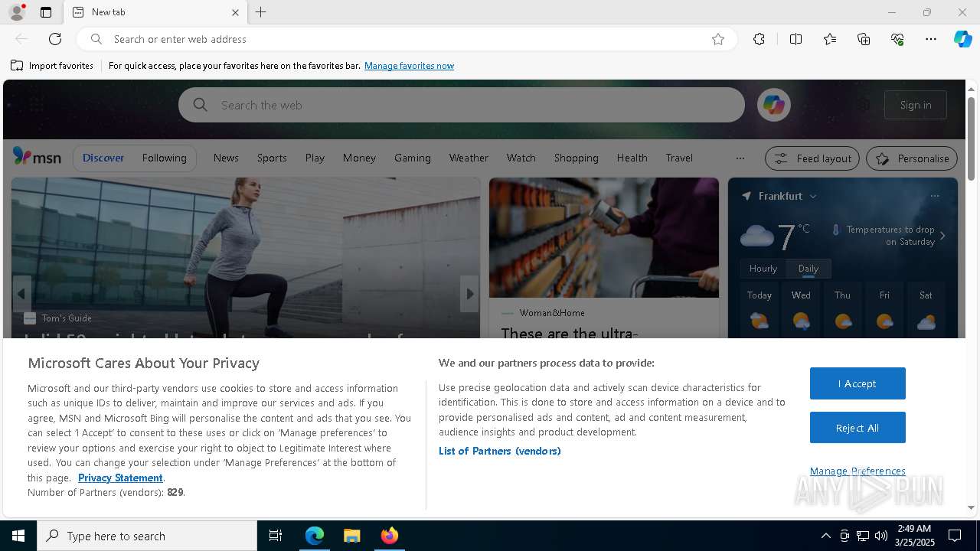
Task: Click the Search the web field
Action: [462, 105]
